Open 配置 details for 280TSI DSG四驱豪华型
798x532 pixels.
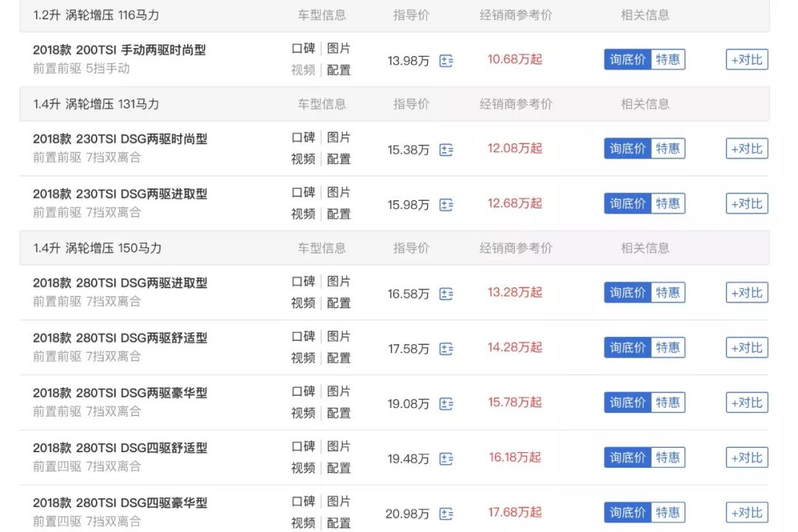coord(338,522)
